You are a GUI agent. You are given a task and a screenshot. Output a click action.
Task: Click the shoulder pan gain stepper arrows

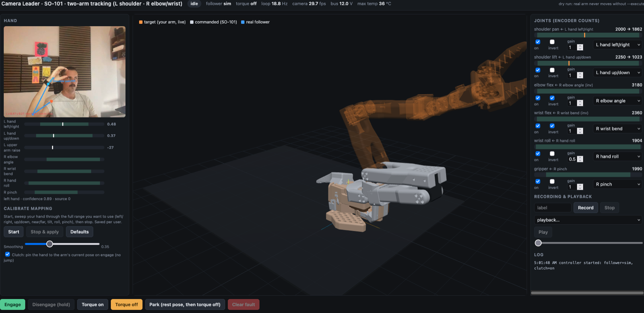coord(580,47)
